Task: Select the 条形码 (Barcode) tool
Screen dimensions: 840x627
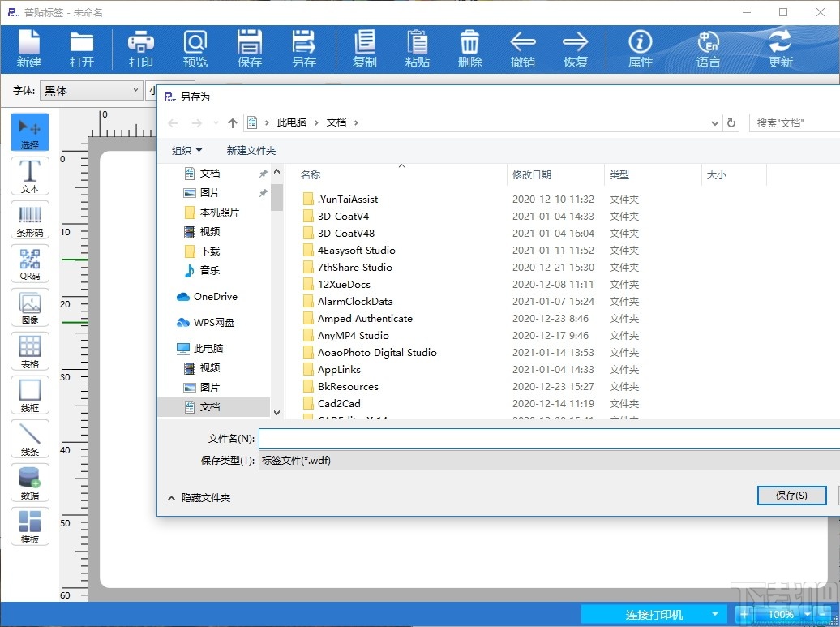Action: click(x=30, y=220)
